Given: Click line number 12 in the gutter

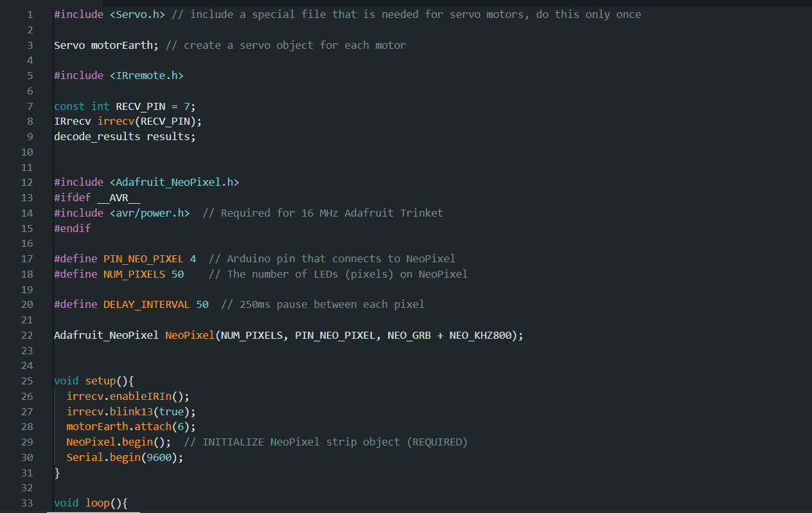Looking at the screenshot, I should pyautogui.click(x=27, y=183).
